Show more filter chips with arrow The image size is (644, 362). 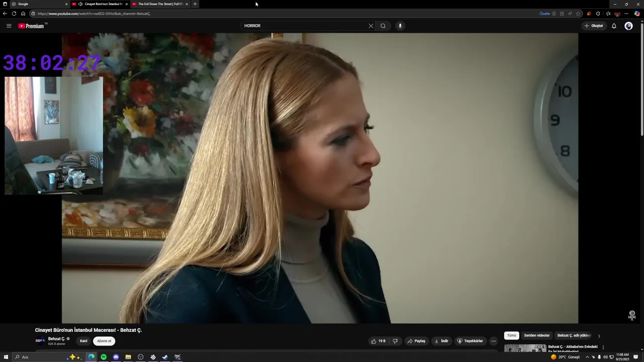pos(599,336)
